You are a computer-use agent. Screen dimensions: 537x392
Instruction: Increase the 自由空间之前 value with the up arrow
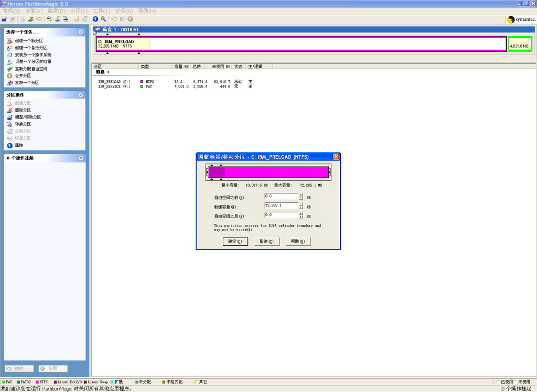tap(300, 194)
